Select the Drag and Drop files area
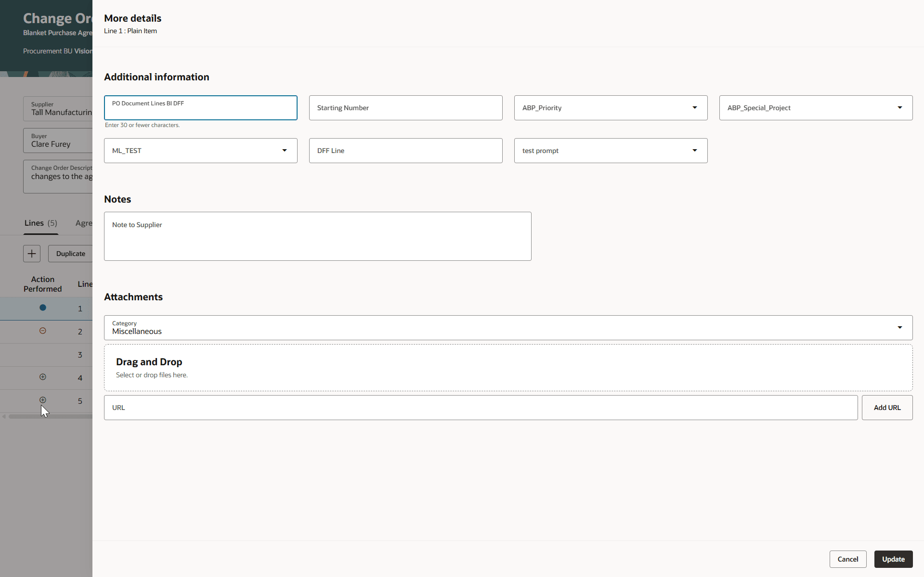This screenshot has height=577, width=924. 508,368
